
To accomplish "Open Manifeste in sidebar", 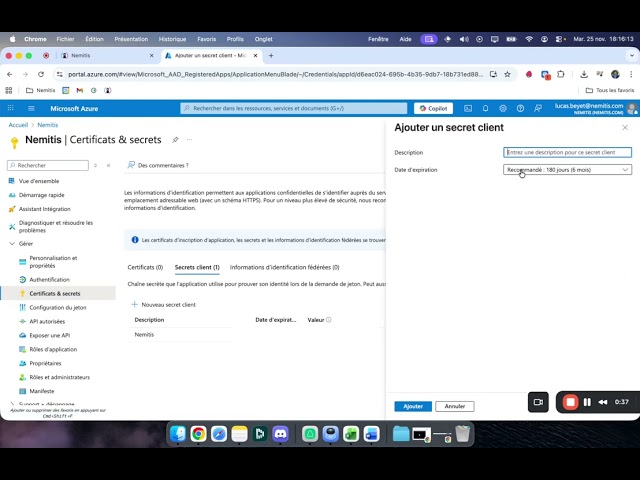I will 42,391.
